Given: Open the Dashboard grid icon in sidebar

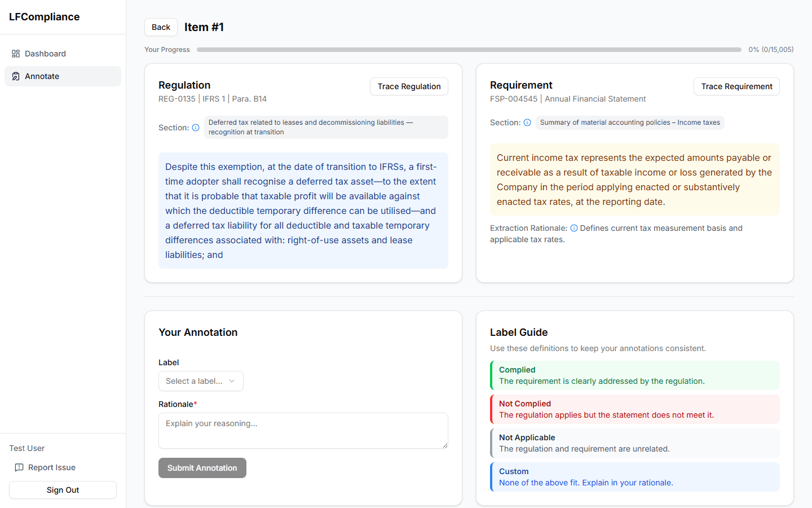Looking at the screenshot, I should [x=15, y=54].
